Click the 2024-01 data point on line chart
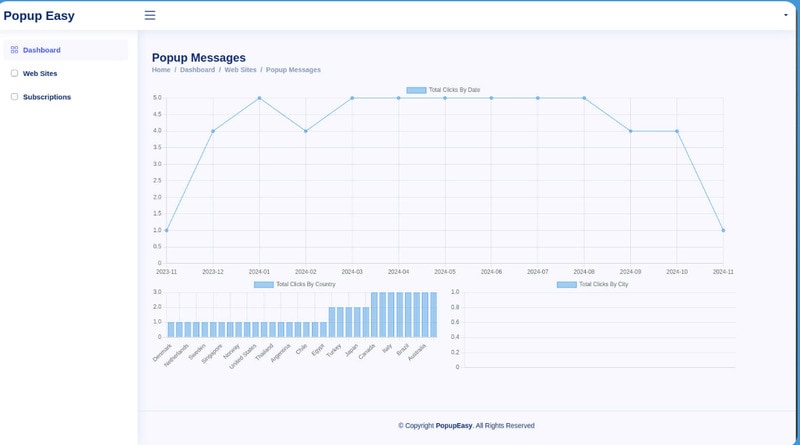The width and height of the screenshot is (800, 445). pyautogui.click(x=259, y=98)
